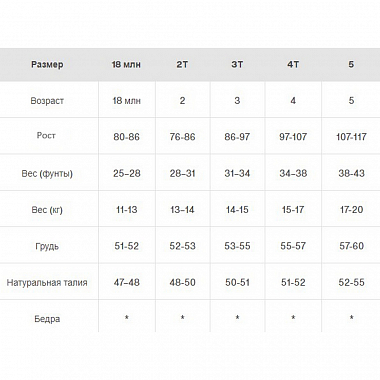Select the 2T size column header
The width and height of the screenshot is (380, 380).
182,64
